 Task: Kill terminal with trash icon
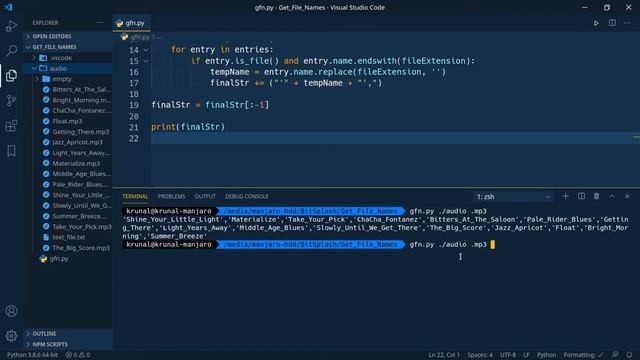(x=596, y=196)
